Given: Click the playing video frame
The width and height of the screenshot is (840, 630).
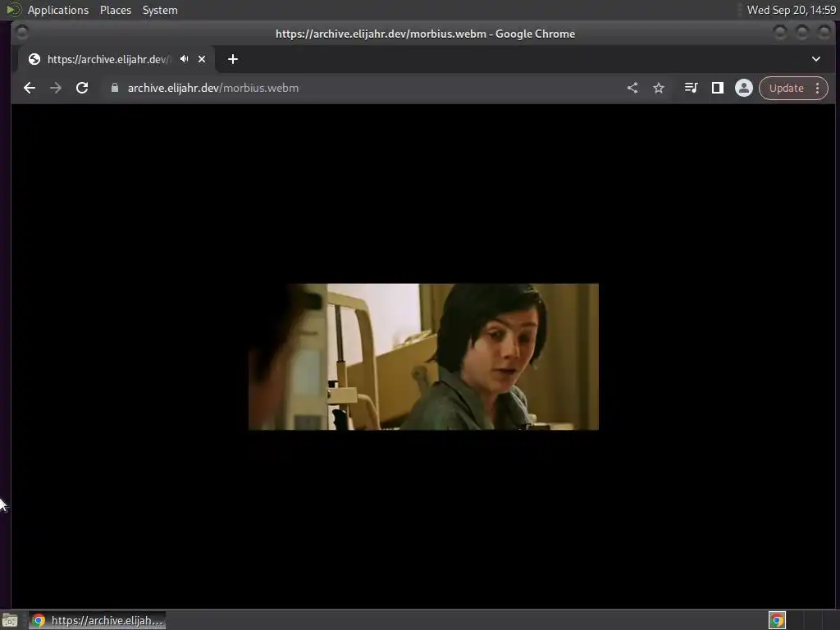Looking at the screenshot, I should (423, 357).
